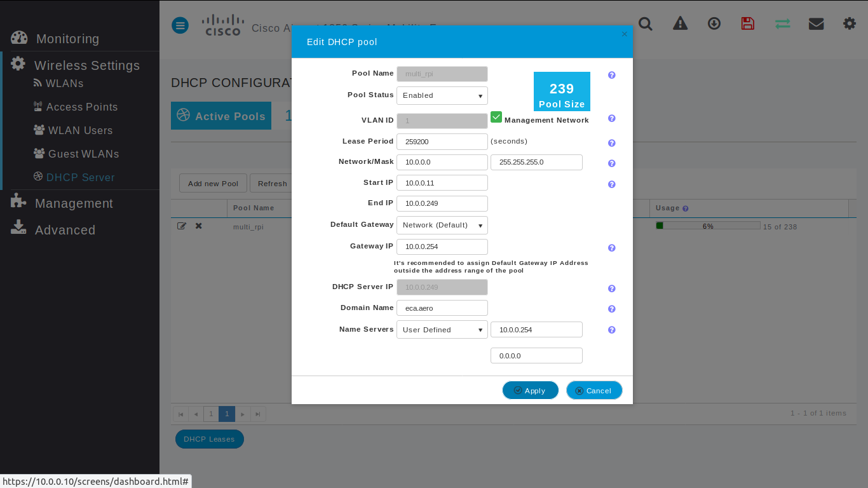Uncheck the Management Network checkbox
868x488 pixels.
tap(496, 118)
